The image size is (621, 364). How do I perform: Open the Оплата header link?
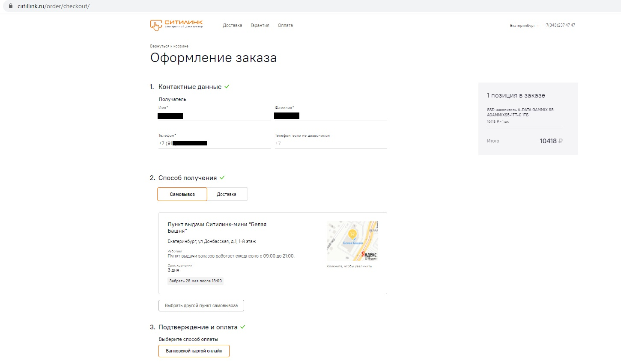[285, 26]
